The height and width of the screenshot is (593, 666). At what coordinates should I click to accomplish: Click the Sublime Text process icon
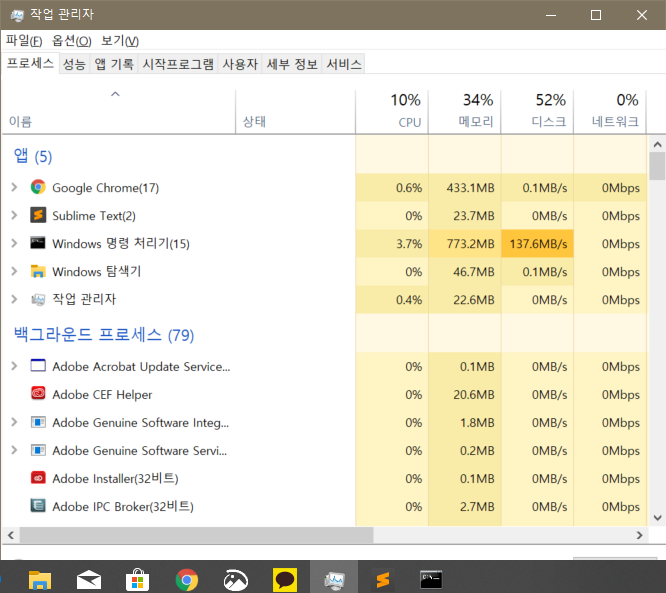pyautogui.click(x=38, y=215)
